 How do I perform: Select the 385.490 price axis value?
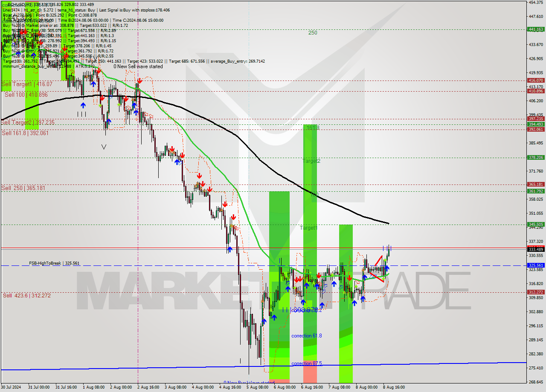[536, 143]
